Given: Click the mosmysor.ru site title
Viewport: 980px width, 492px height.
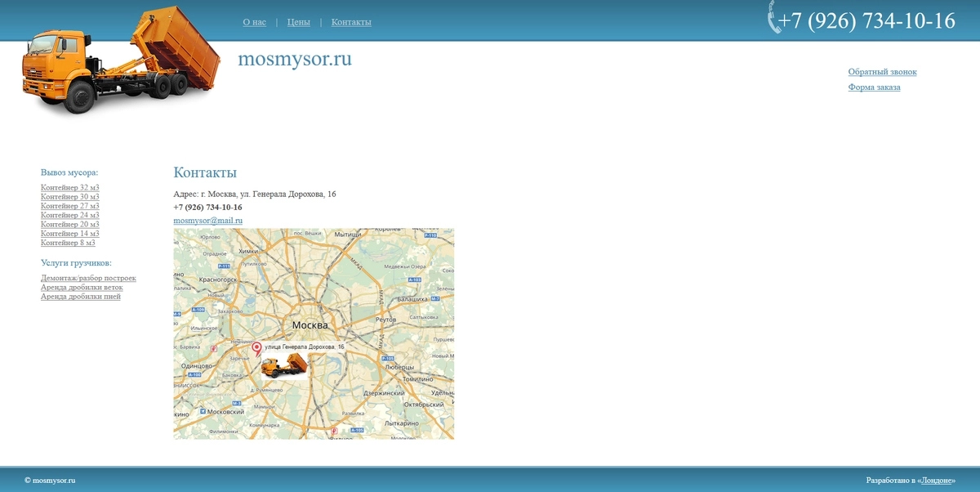Looking at the screenshot, I should (294, 59).
